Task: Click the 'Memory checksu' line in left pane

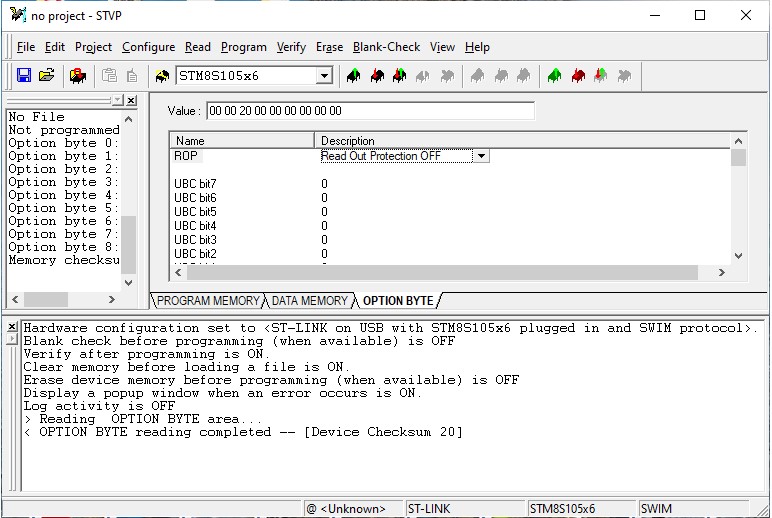Action: point(64,260)
